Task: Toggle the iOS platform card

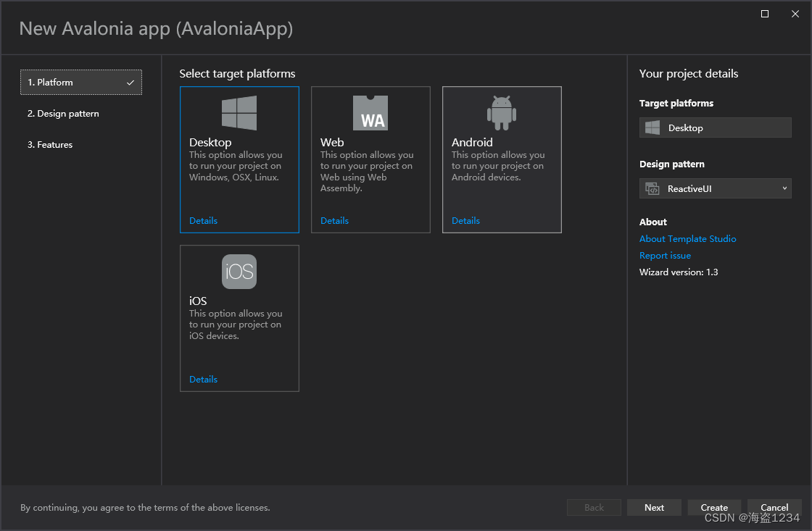Action: point(239,318)
